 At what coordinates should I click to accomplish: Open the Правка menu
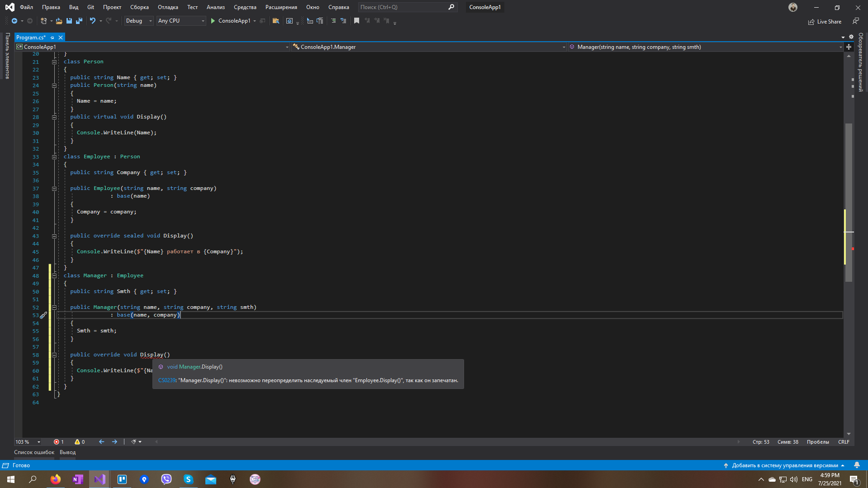point(51,7)
